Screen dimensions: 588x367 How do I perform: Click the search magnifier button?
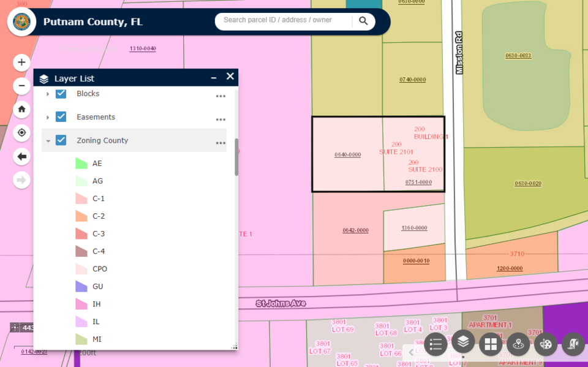[363, 21]
